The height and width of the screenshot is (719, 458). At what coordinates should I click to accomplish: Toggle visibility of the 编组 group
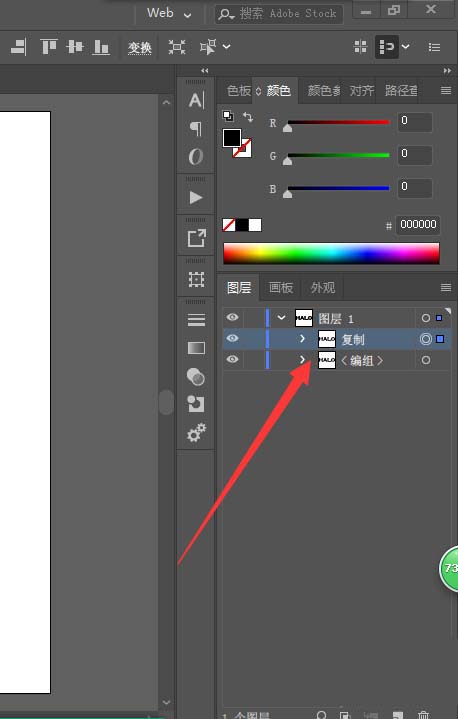(232, 359)
